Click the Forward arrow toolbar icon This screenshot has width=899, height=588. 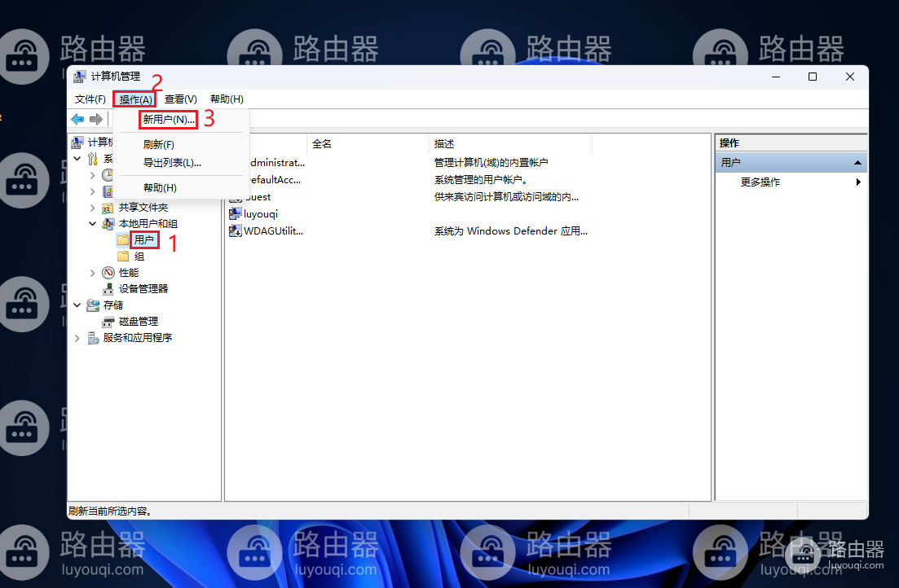tap(95, 119)
